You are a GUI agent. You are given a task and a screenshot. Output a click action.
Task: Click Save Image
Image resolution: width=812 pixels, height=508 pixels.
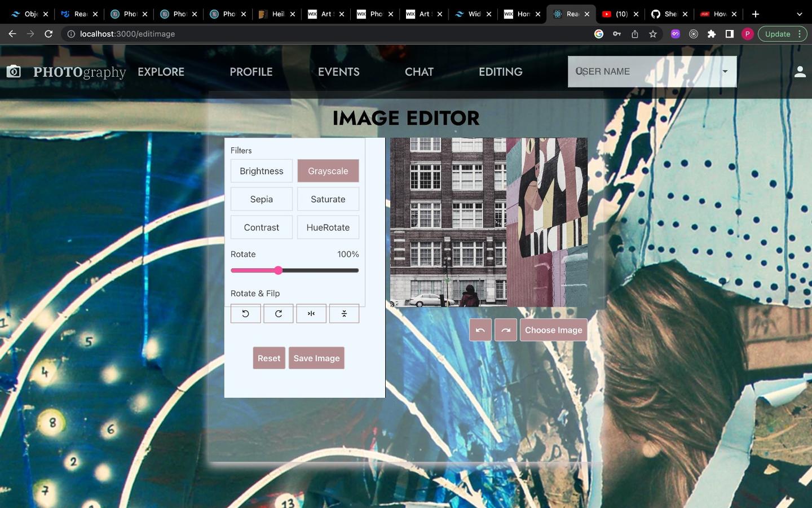tap(316, 358)
